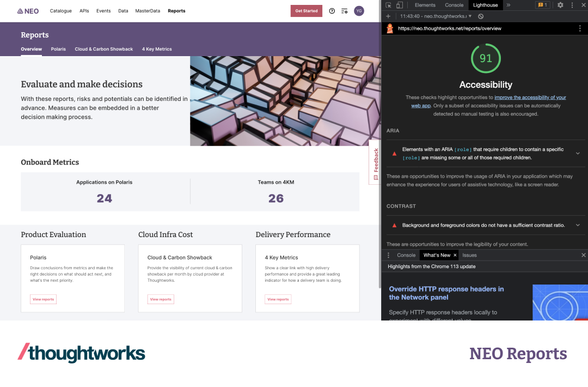Show more DevTools tabs via double chevron
588x387 pixels.
click(509, 5)
